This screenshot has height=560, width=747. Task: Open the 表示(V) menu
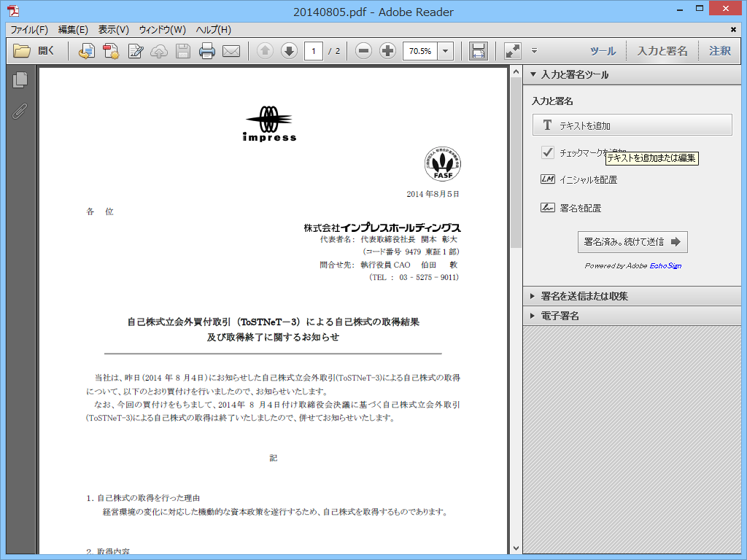(113, 29)
